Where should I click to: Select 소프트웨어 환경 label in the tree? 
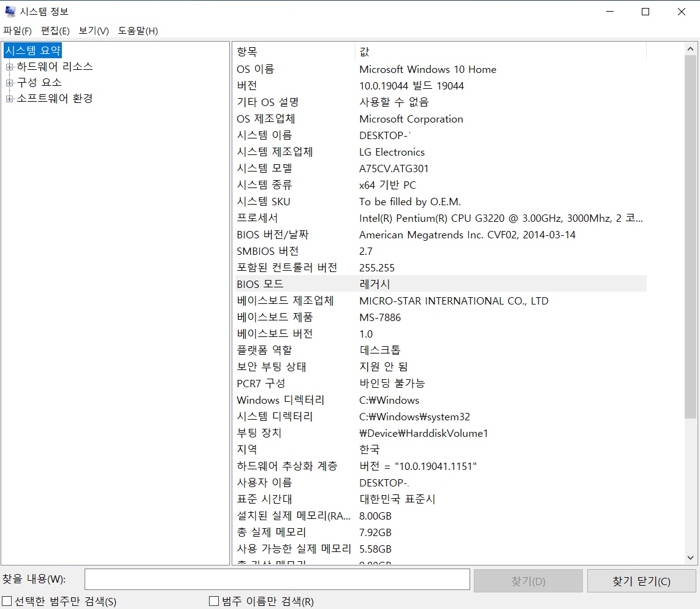click(x=55, y=99)
